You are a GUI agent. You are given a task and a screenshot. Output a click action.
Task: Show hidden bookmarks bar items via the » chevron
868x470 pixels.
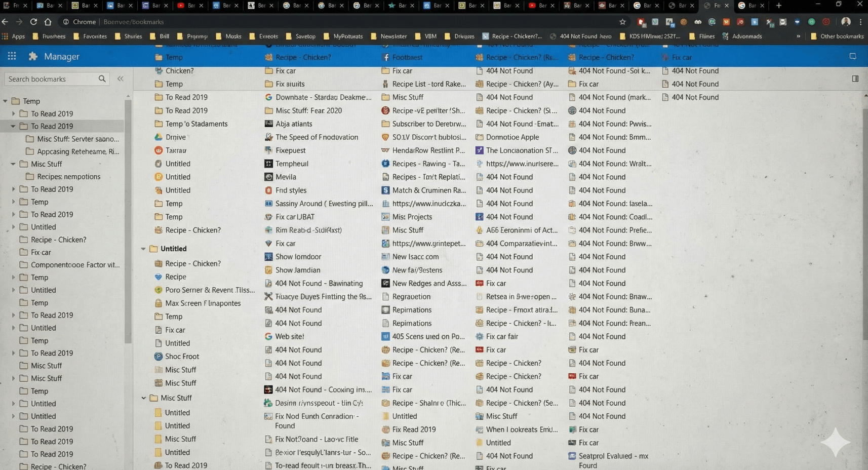798,36
